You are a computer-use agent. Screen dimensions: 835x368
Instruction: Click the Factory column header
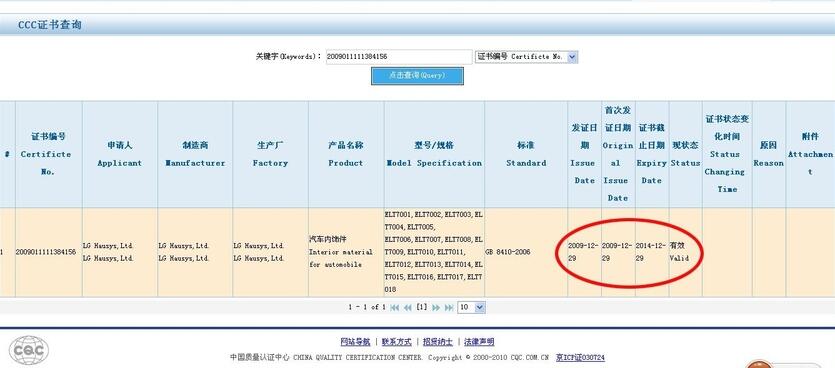(270, 154)
